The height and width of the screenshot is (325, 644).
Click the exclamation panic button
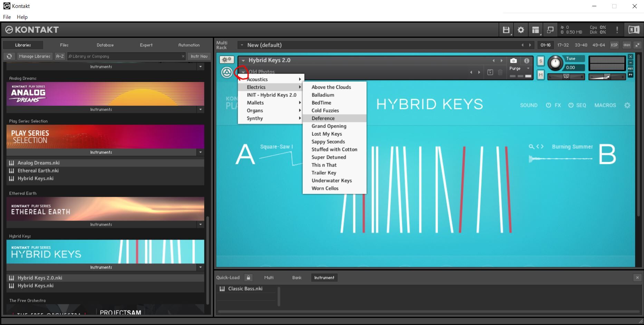617,30
